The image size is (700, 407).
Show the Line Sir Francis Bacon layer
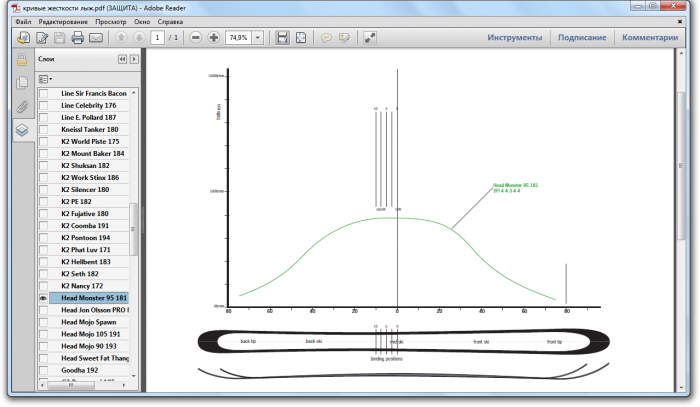click(43, 94)
